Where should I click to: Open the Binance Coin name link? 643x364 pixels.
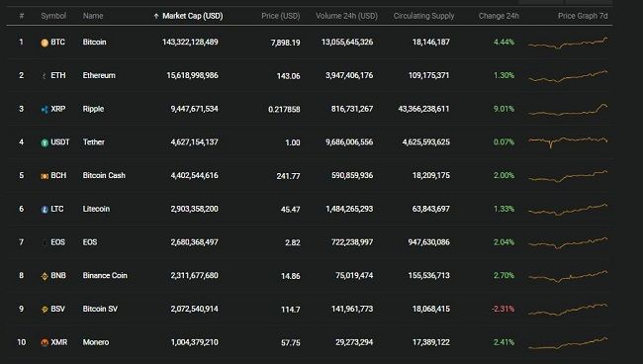[105, 275]
